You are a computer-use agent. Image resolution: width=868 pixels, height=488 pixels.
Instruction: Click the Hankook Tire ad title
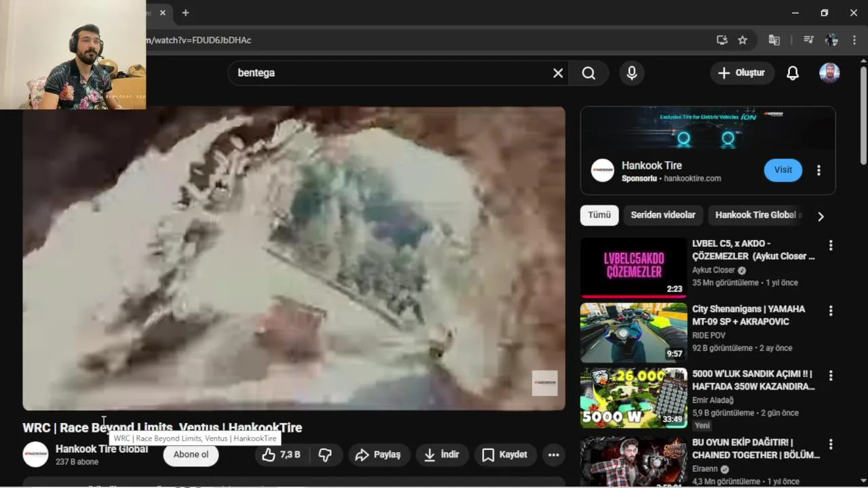click(652, 165)
